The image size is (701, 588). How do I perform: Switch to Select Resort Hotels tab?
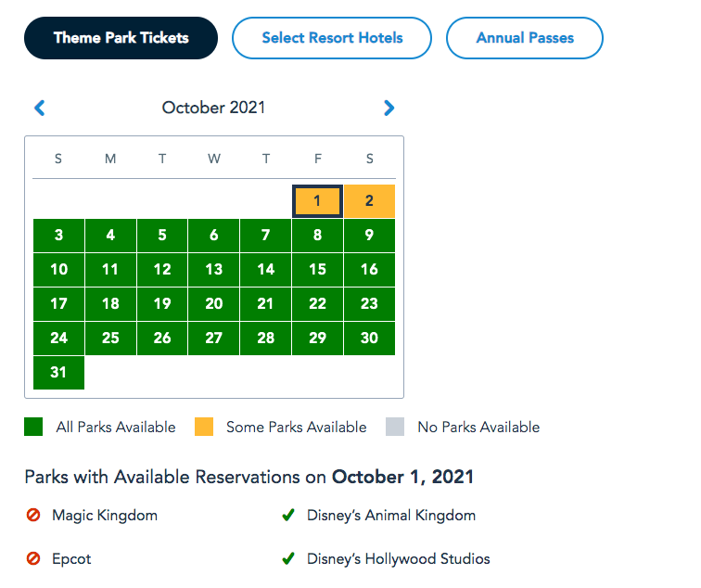pyautogui.click(x=332, y=38)
